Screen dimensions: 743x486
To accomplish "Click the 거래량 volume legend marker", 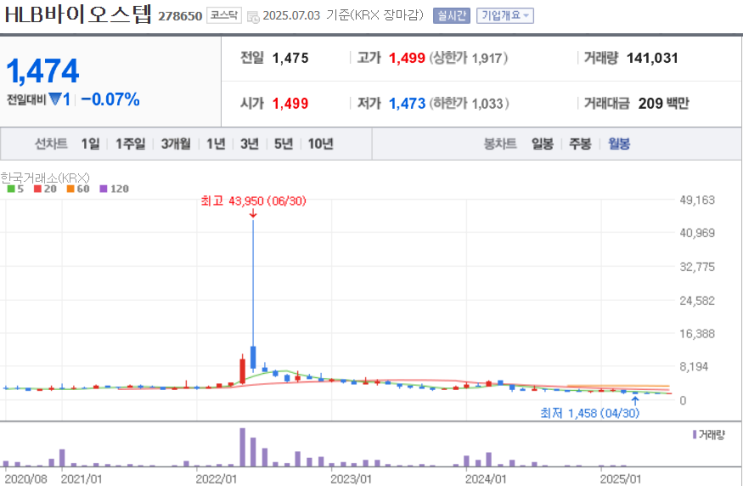I will click(x=695, y=434).
